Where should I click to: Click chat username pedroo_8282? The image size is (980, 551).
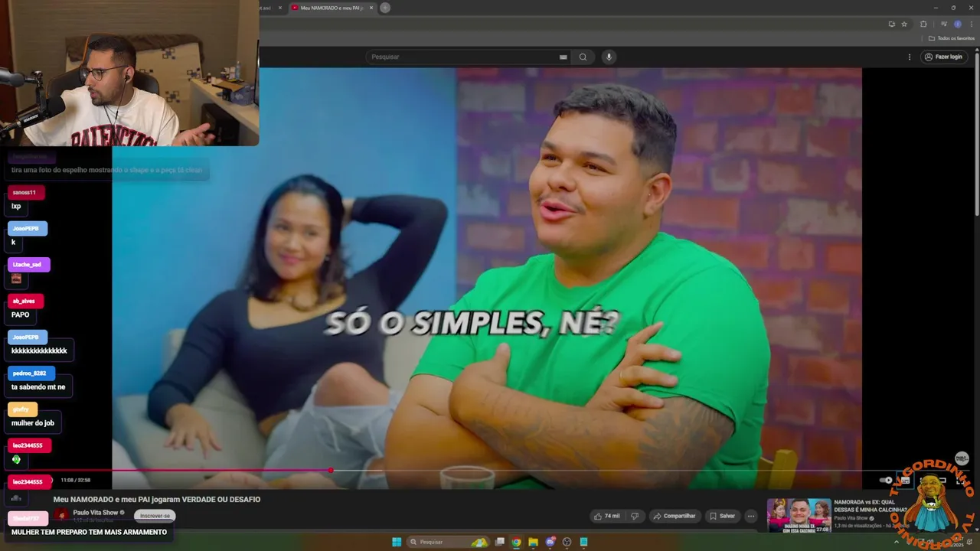point(30,373)
